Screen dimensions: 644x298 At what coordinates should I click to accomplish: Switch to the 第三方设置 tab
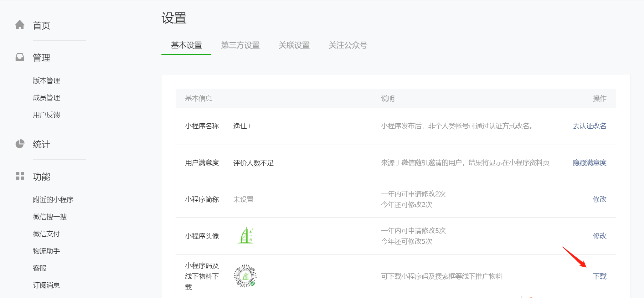click(x=240, y=45)
